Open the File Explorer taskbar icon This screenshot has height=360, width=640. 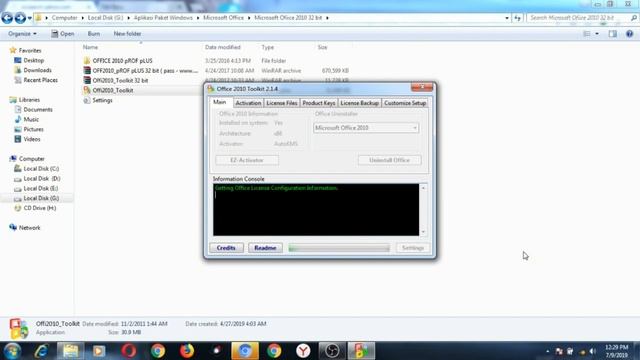[x=71, y=351]
